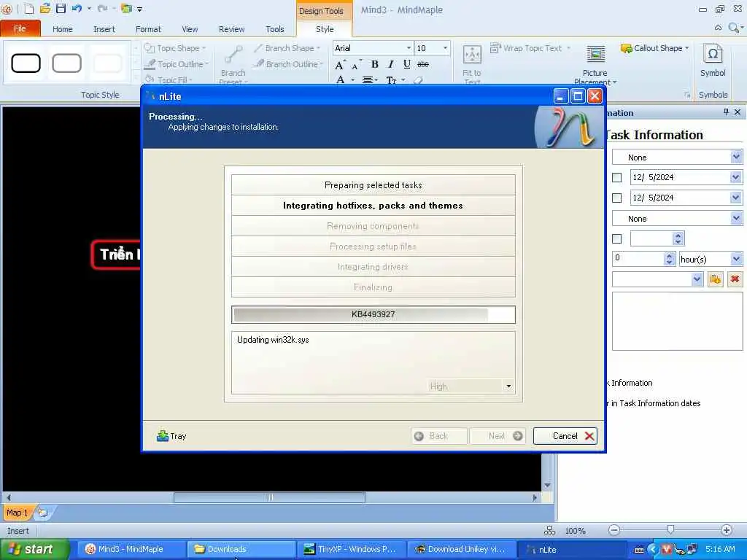
Task: Switch to the Insert ribbon tab
Action: (x=104, y=29)
